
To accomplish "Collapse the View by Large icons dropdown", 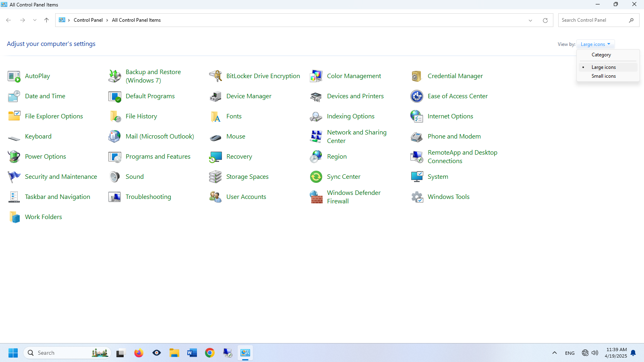I will (x=595, y=44).
